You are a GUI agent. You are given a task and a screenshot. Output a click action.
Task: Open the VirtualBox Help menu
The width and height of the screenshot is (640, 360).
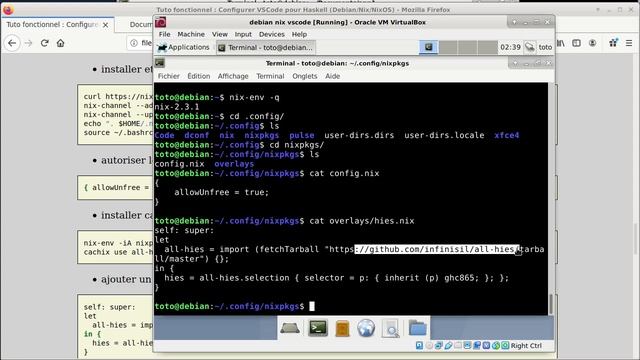pos(299,34)
